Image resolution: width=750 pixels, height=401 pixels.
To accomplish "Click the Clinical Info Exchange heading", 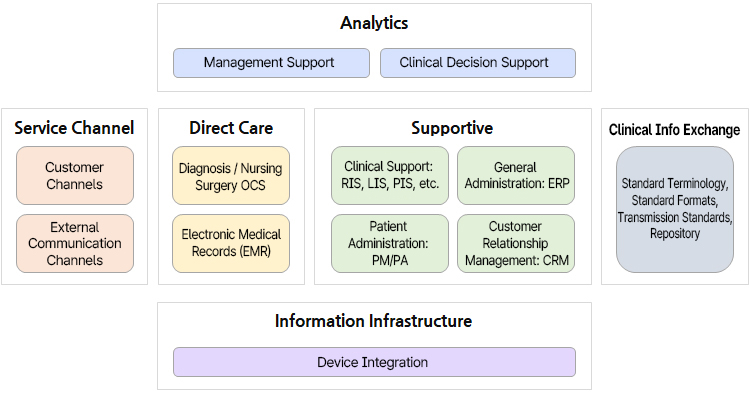I will coord(674,130).
